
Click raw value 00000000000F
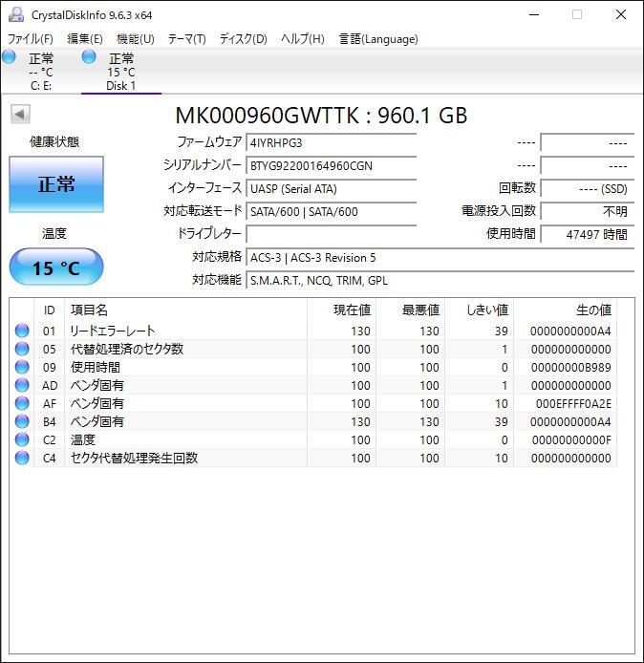tap(571, 440)
